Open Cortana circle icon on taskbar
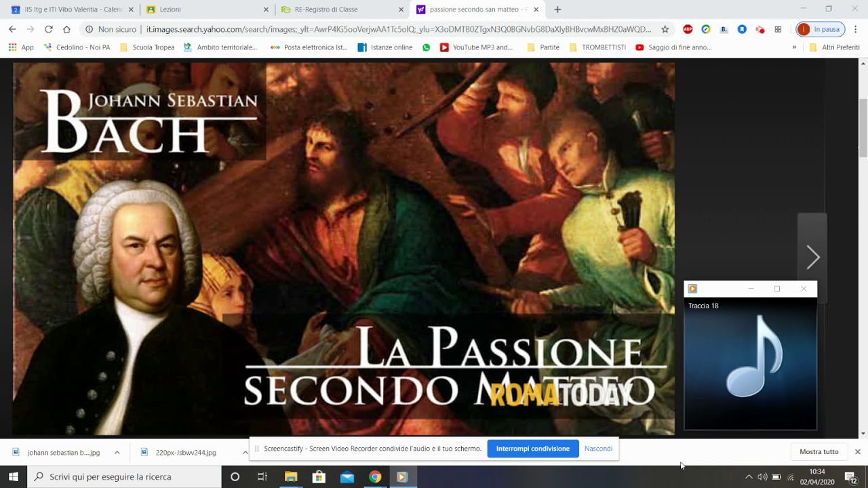This screenshot has height=488, width=868. click(235, 476)
